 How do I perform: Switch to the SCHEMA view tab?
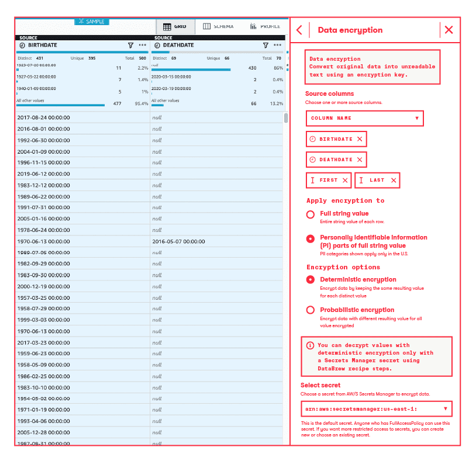pos(218,27)
